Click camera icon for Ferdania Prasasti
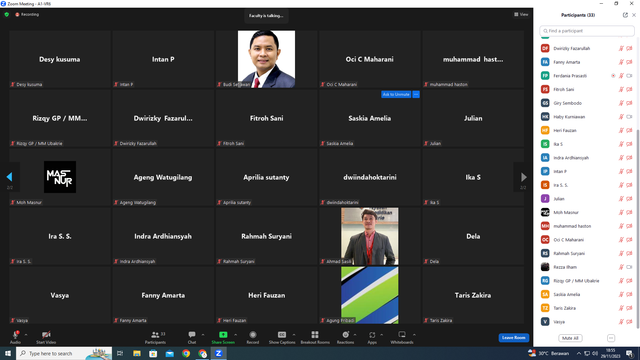The width and height of the screenshot is (640, 360). pos(629,76)
